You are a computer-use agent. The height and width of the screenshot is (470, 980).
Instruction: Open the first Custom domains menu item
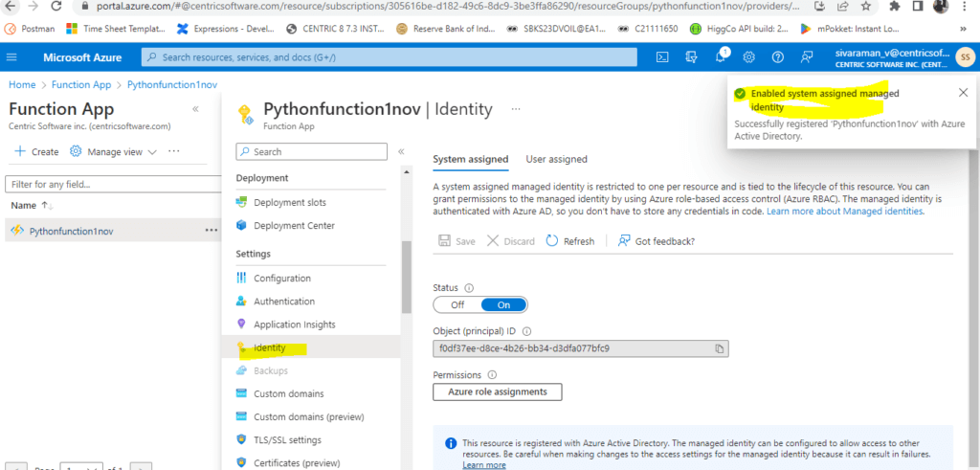289,393
